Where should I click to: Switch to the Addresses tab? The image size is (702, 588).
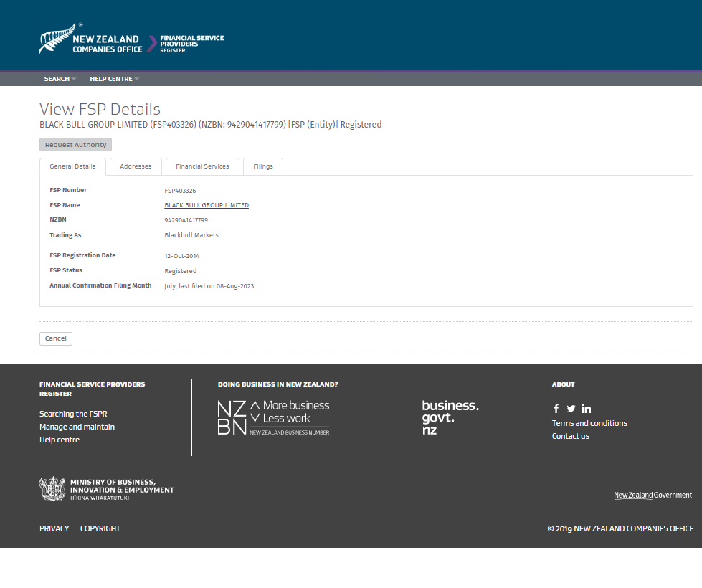136,166
